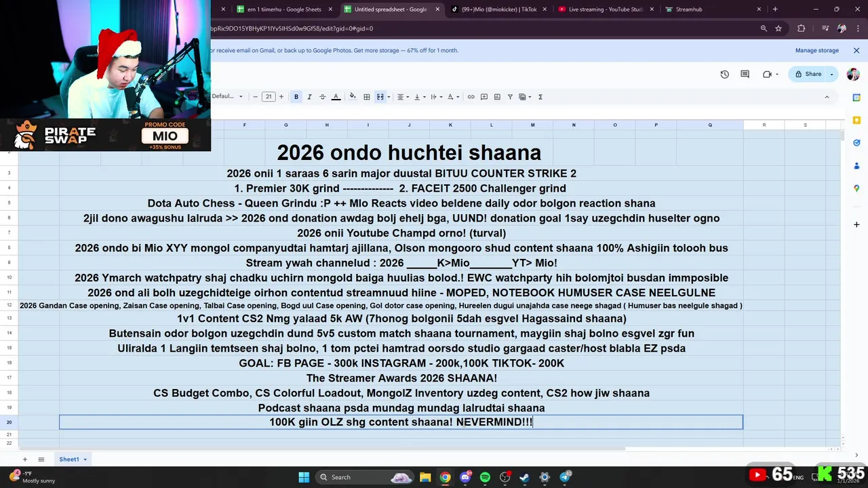
Task: Increase the font size
Action: click(281, 97)
